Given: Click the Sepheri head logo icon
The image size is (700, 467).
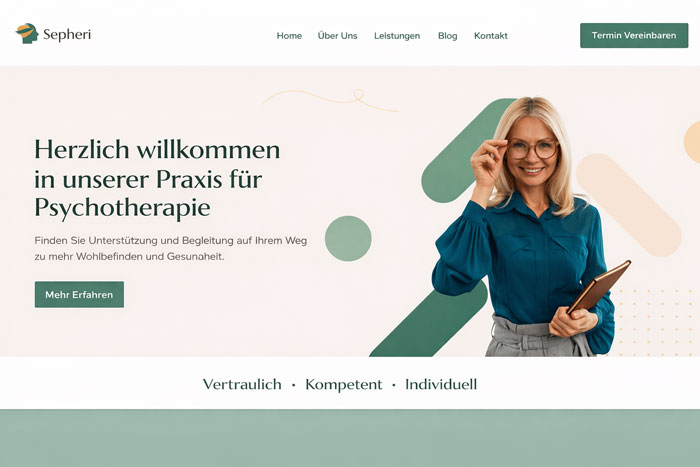Looking at the screenshot, I should [27, 33].
